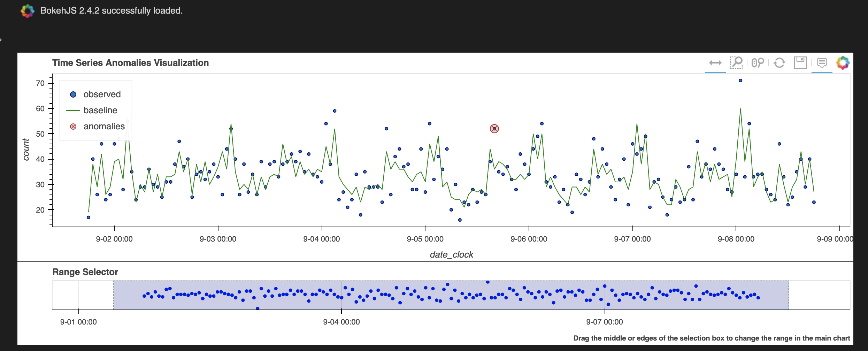The image size is (868, 351).
Task: Toggle the baseline legend entry
Action: pos(92,110)
